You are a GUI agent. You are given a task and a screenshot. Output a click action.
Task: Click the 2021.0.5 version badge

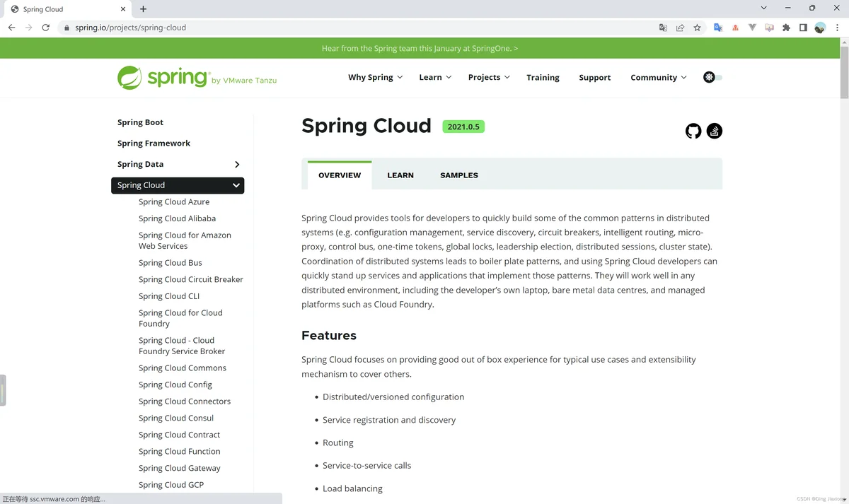pos(463,127)
